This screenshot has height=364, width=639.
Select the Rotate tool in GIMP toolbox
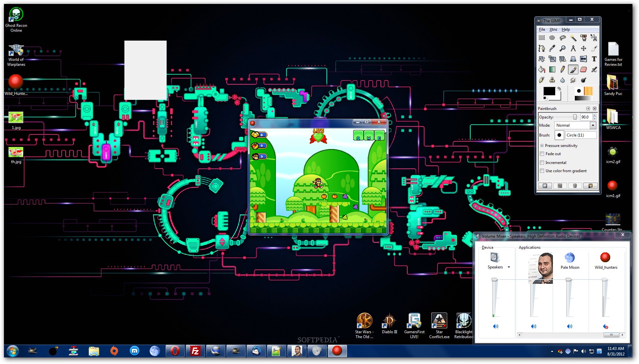(542, 59)
